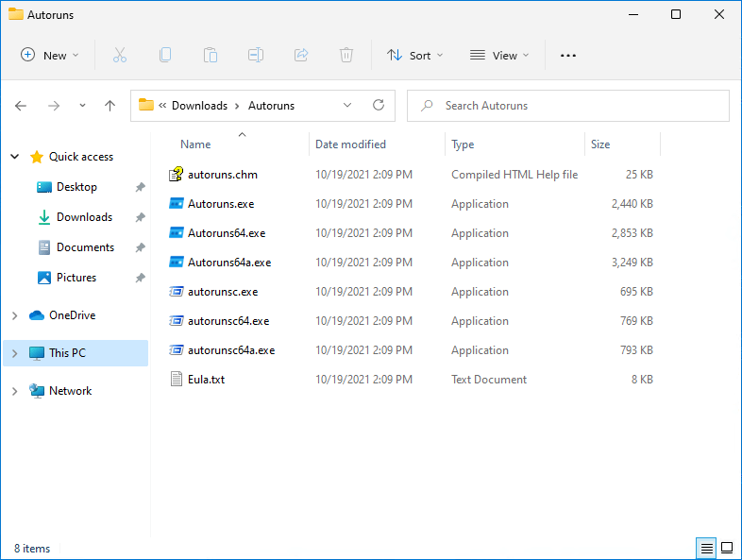Viewport: 742px width, 560px height.
Task: Switch to details view icon in status bar
Action: [x=706, y=548]
